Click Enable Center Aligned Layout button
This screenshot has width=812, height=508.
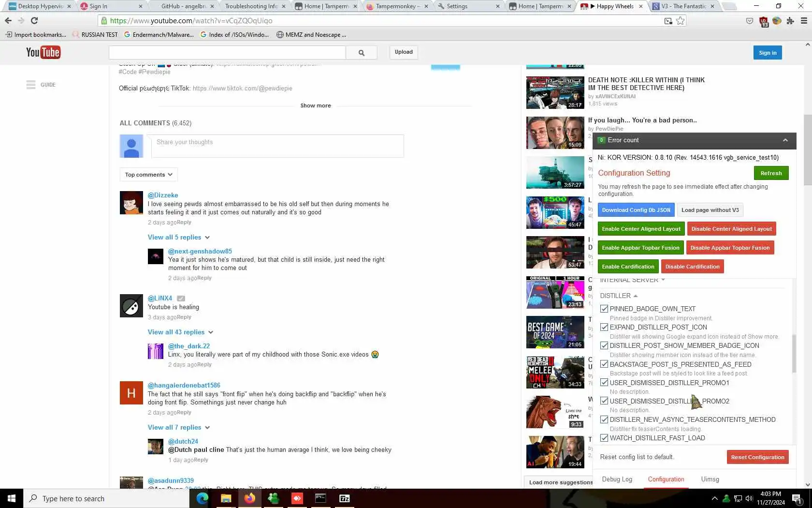641,229
